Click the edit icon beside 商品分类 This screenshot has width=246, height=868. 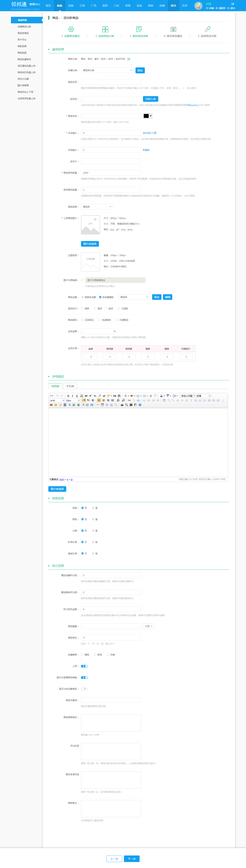coord(129,59)
